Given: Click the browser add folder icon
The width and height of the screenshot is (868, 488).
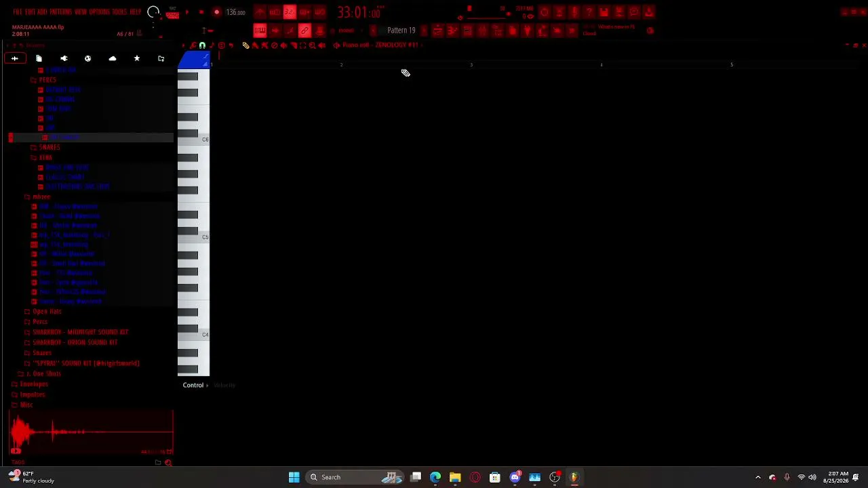Looking at the screenshot, I should (x=161, y=58).
